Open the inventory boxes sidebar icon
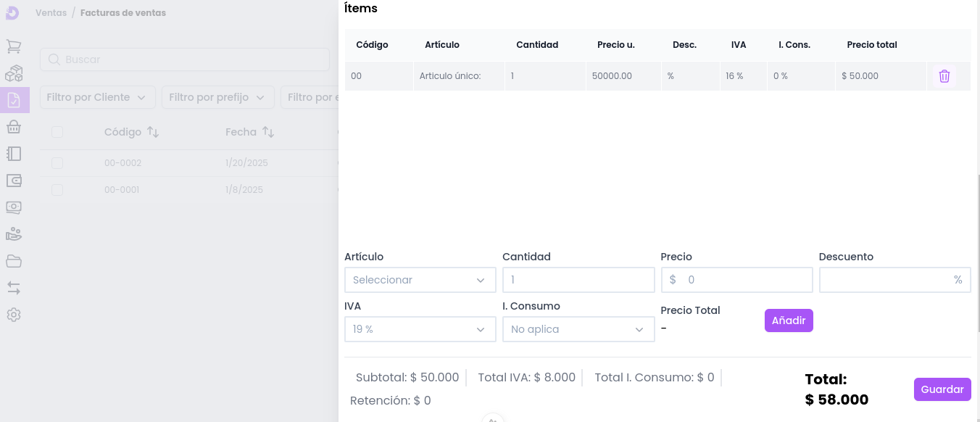 (x=14, y=73)
